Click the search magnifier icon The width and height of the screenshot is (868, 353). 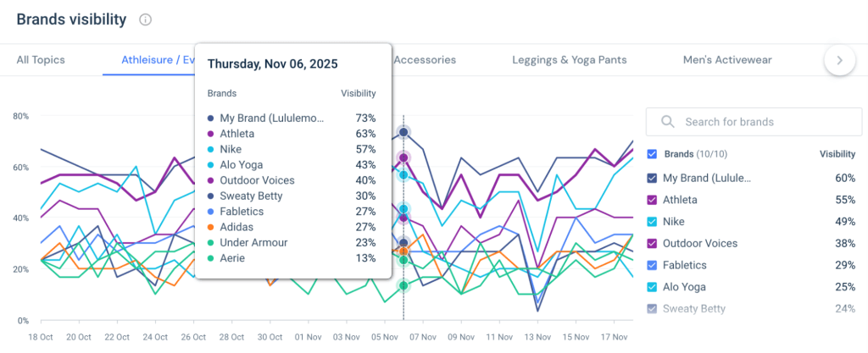pos(667,122)
